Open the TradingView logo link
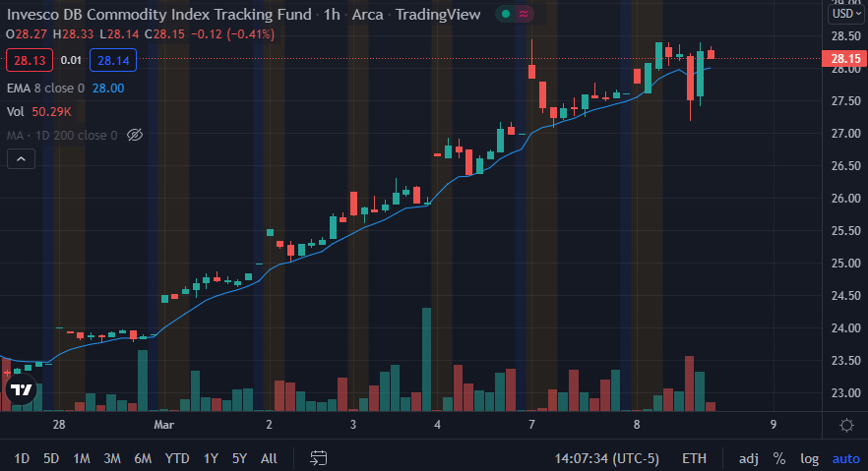This screenshot has height=471, width=868. (x=22, y=390)
